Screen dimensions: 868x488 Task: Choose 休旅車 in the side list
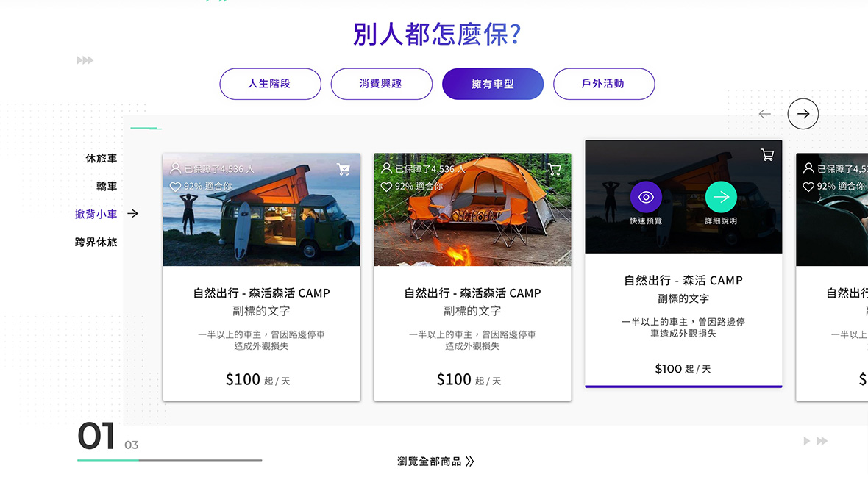click(x=102, y=158)
